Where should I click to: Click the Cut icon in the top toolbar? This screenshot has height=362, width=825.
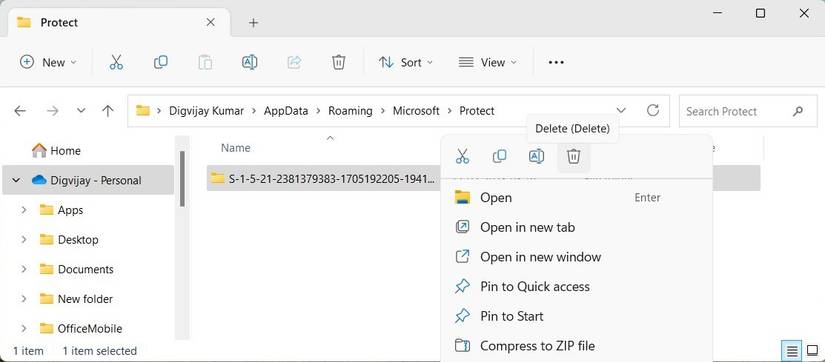tap(116, 63)
